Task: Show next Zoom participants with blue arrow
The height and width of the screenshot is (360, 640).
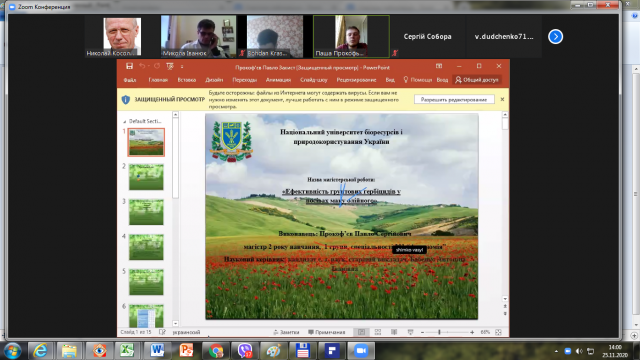Action: pos(555,37)
